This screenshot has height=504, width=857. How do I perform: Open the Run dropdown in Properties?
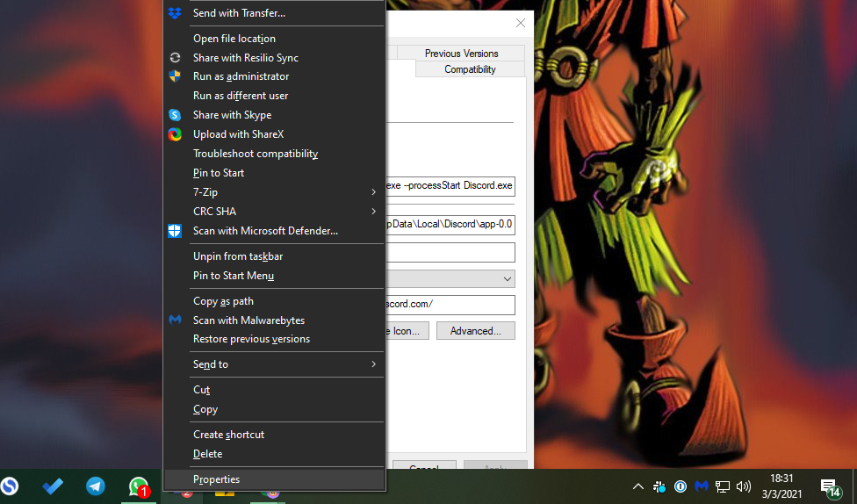[450, 279]
